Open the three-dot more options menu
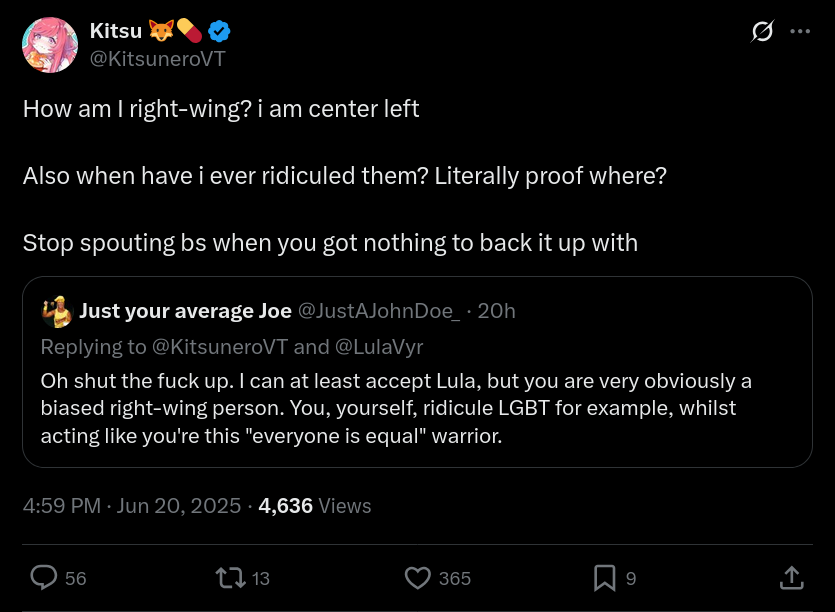The image size is (835, 612). 800,31
